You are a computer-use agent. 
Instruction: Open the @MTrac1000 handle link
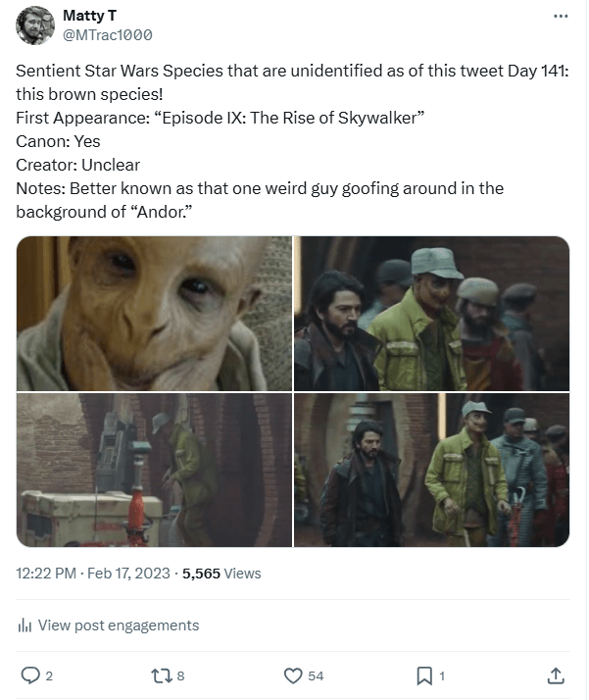pyautogui.click(x=108, y=35)
